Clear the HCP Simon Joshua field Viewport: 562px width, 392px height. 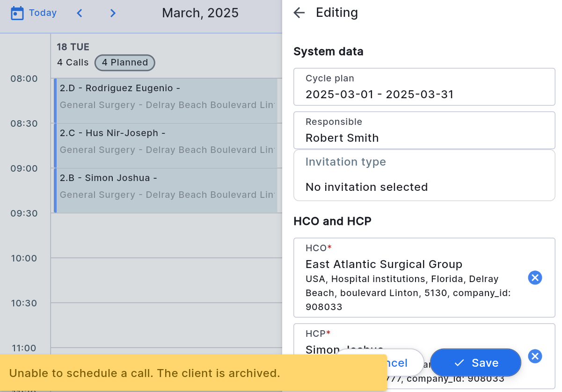pyautogui.click(x=535, y=356)
